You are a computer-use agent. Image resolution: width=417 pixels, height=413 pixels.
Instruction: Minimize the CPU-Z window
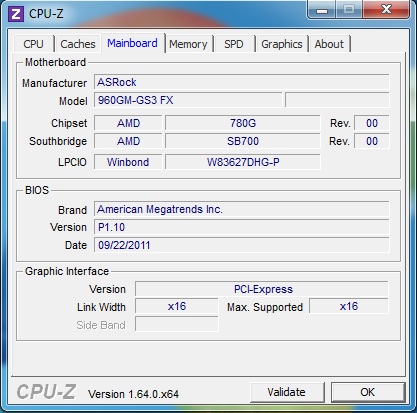click(x=321, y=10)
